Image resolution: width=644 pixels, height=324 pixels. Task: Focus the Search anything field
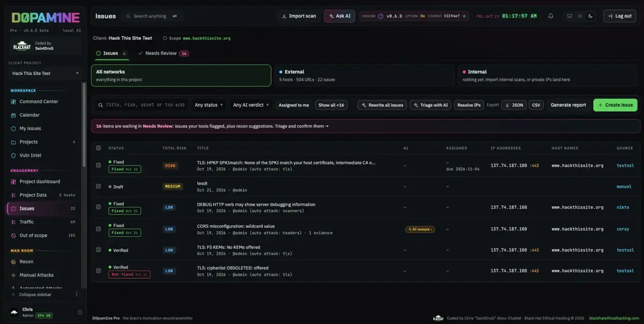(x=152, y=16)
